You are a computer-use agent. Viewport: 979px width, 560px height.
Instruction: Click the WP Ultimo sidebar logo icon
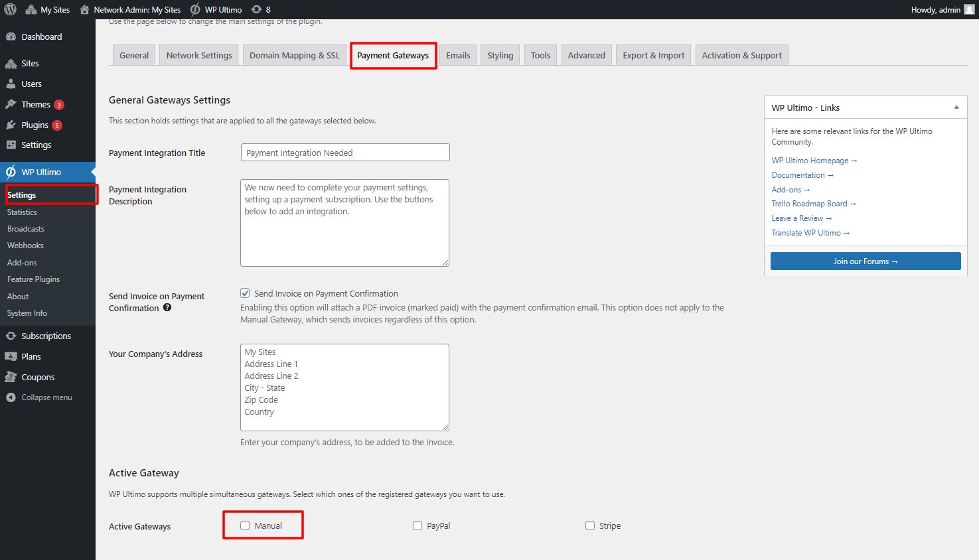tap(11, 173)
